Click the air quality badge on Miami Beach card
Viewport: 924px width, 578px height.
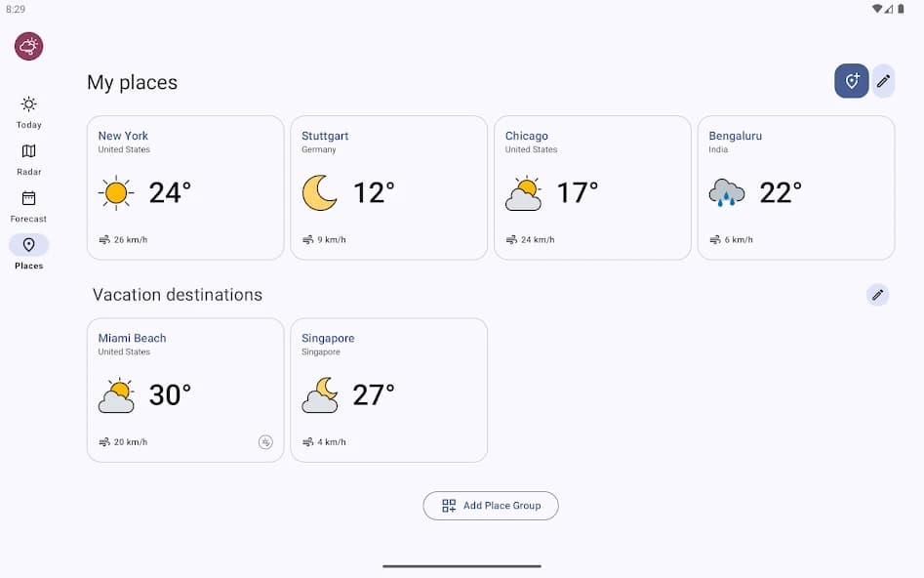(266, 441)
